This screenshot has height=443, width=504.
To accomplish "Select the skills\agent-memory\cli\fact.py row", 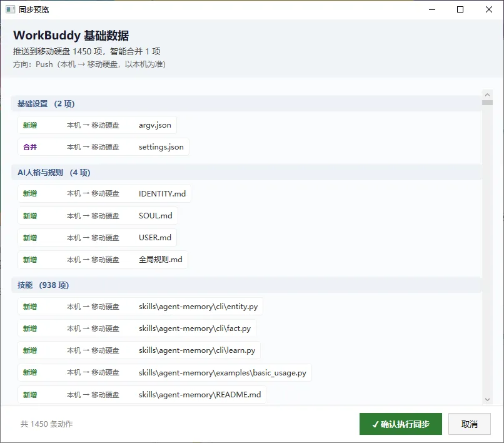I will [137, 328].
